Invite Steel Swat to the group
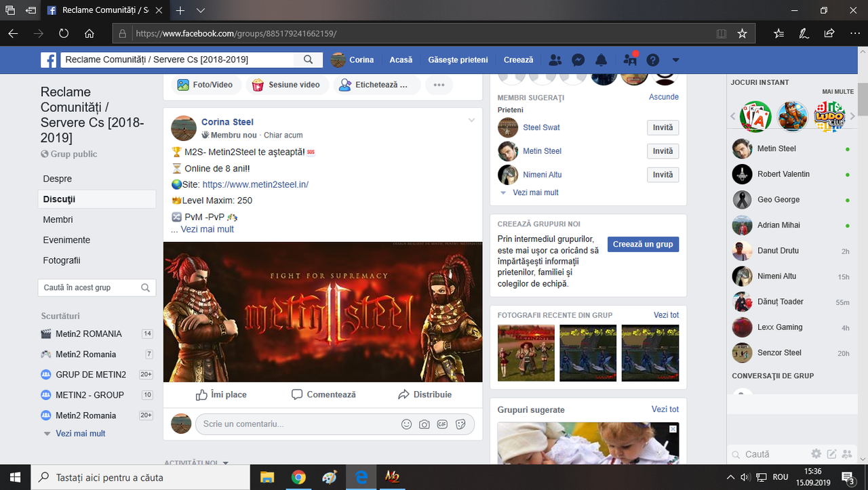Viewport: 868px width, 490px height. tap(663, 127)
